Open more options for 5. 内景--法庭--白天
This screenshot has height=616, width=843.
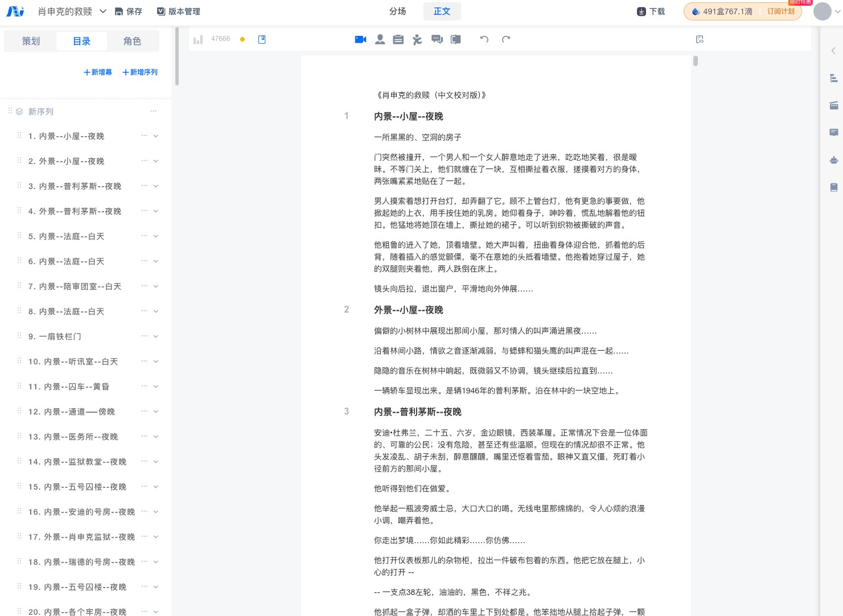coord(144,236)
